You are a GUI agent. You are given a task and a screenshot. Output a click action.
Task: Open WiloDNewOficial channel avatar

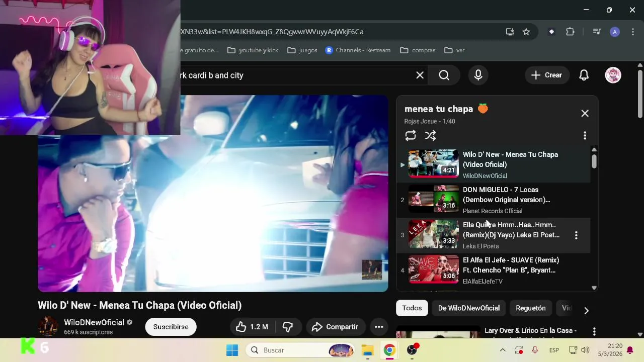(48, 326)
